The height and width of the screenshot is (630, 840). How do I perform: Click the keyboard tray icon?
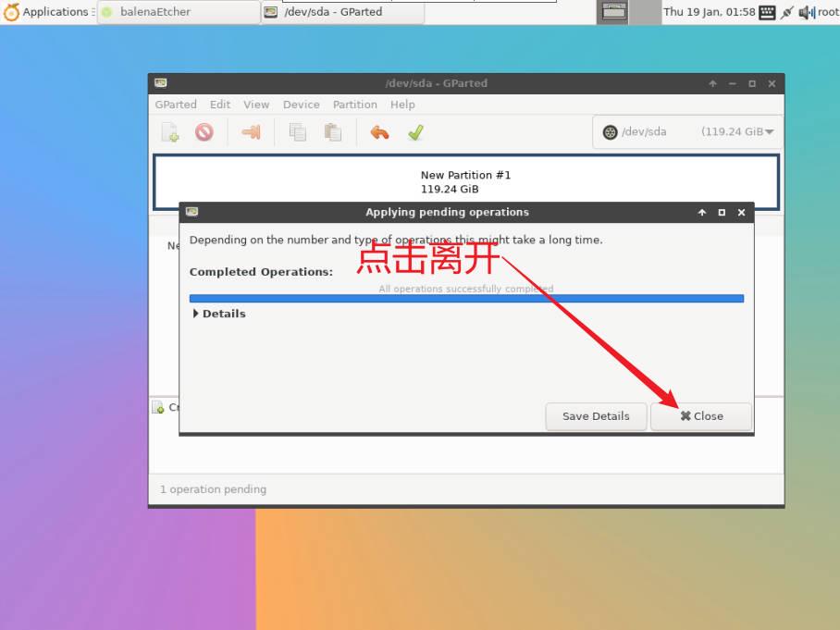coord(767,12)
